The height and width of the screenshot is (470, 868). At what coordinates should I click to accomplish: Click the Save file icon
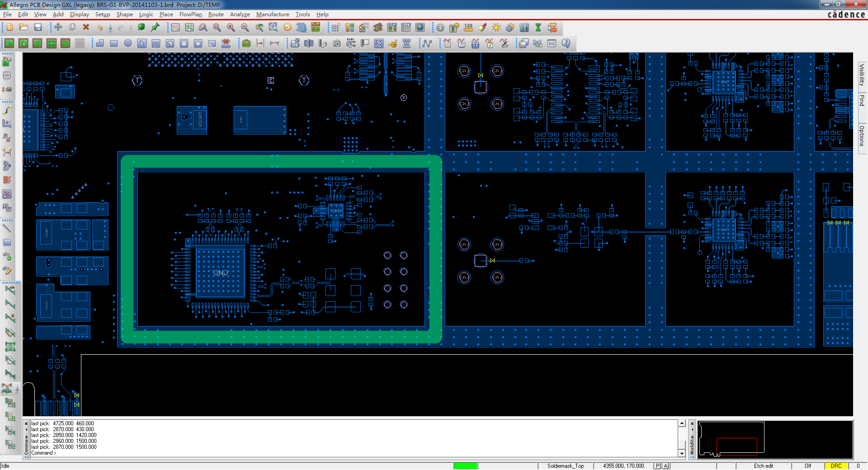point(38,28)
